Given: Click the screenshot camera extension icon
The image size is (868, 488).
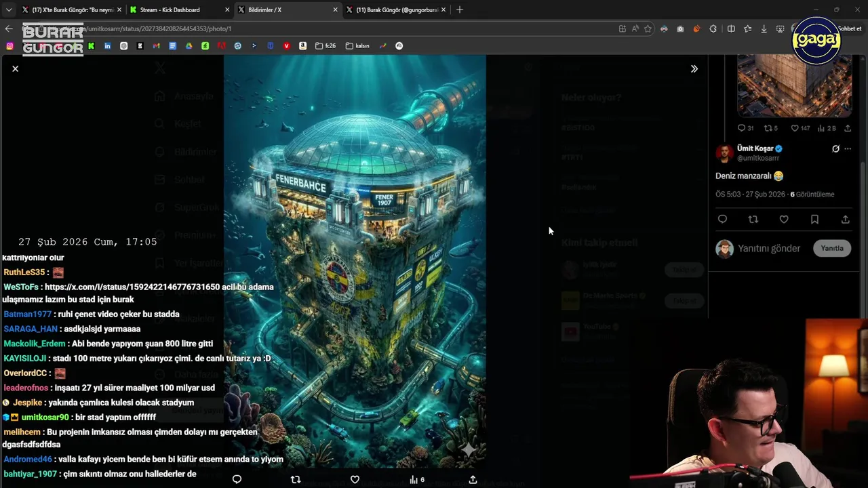Looking at the screenshot, I should (x=680, y=28).
